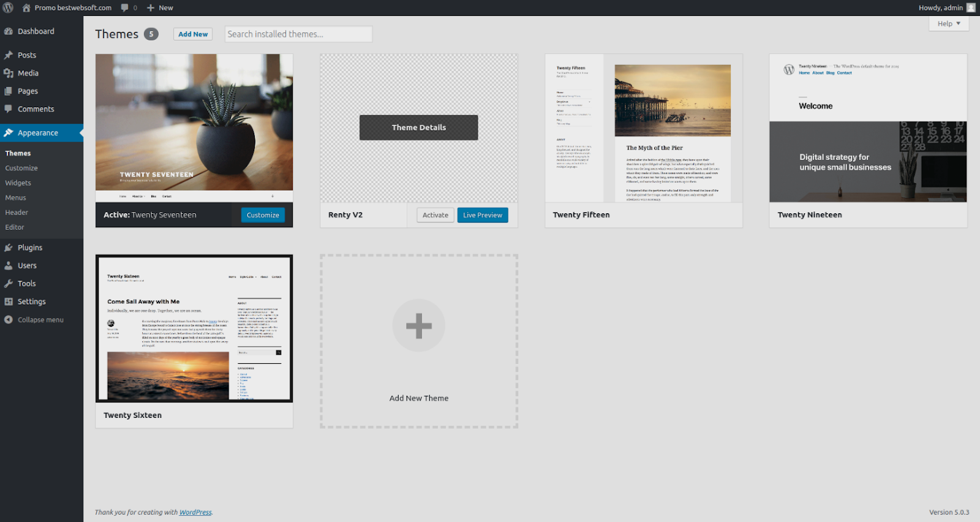The image size is (980, 522).
Task: Open the Twenty Sixteen theme screenshot
Action: [194, 328]
